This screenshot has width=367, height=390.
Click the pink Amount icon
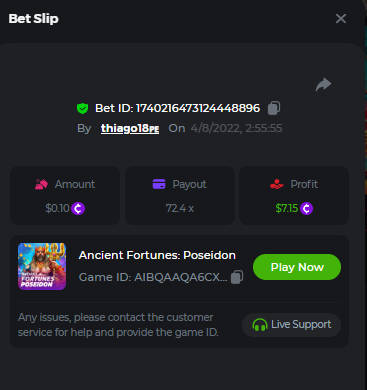(41, 184)
